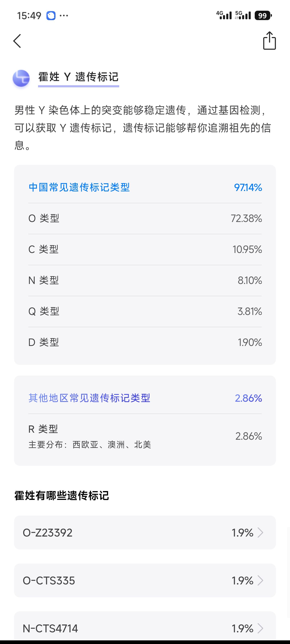
Task: Tap the blue globe avatar icon
Action: tap(21, 78)
